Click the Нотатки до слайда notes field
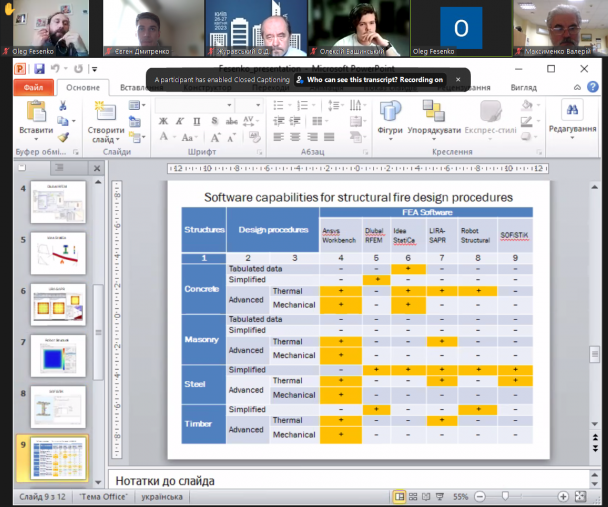This screenshot has height=507, width=608. (x=348, y=481)
